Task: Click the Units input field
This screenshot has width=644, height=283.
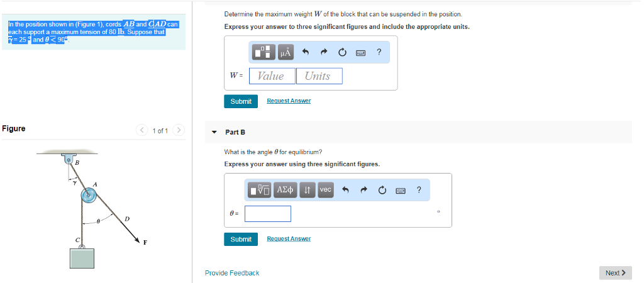Action: tap(319, 76)
